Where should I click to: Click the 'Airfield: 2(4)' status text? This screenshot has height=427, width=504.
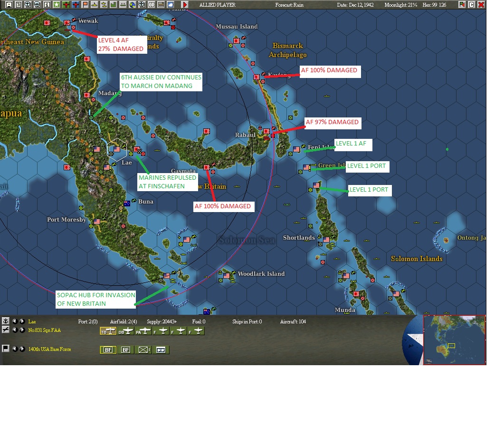coord(124,321)
